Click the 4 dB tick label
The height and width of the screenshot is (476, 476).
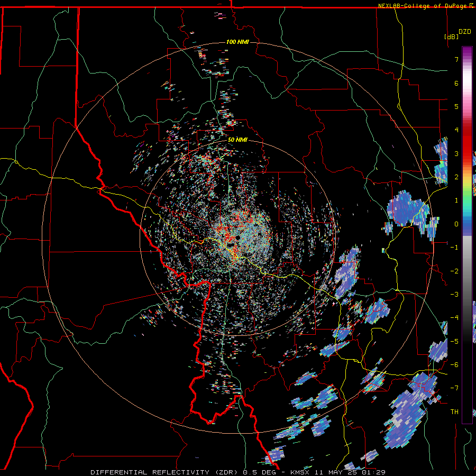[x=456, y=130]
